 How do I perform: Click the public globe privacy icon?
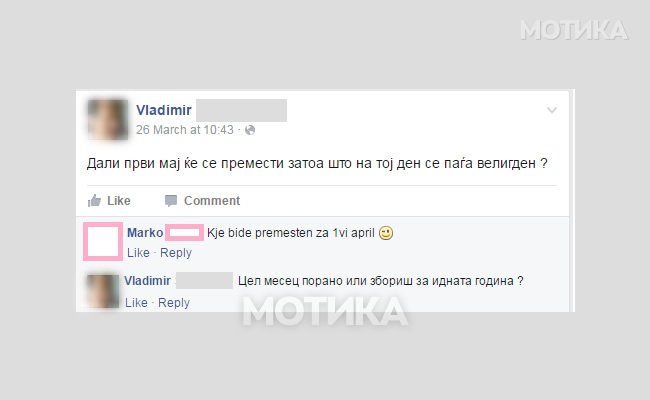coord(250,130)
